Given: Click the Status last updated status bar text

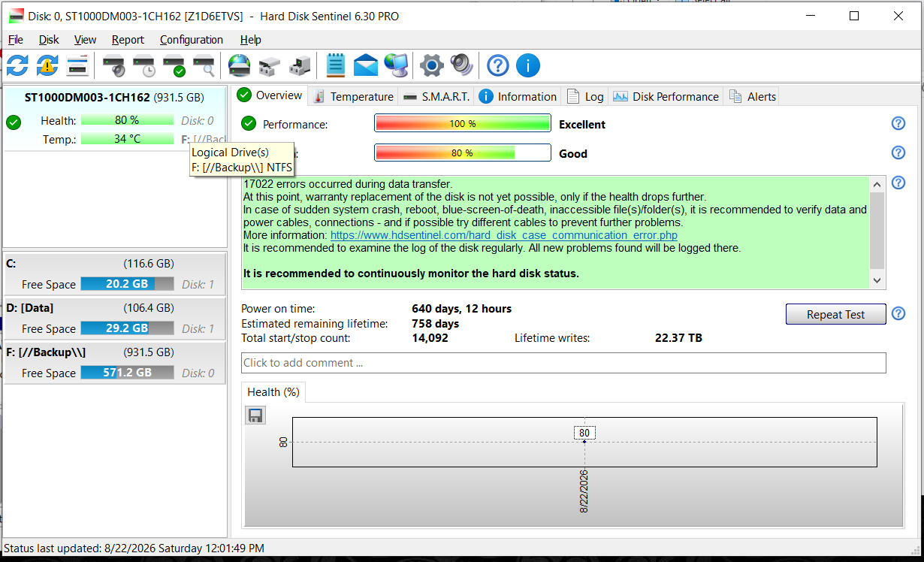Looking at the screenshot, I should point(134,548).
